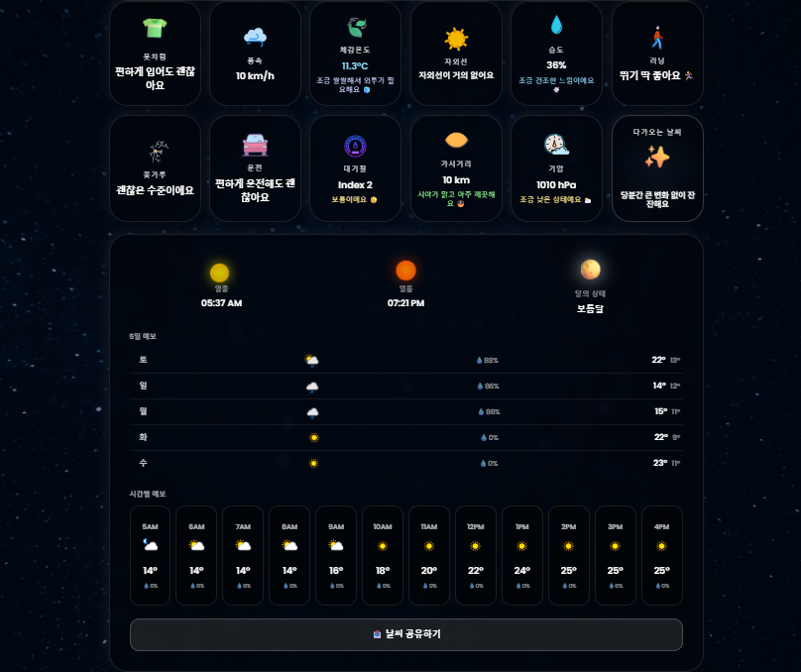Click the 편하게 운전해도 괜찮아요 driving text

pos(255,190)
